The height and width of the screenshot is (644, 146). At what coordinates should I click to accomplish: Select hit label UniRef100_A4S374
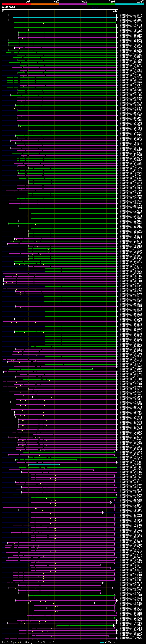(131, 352)
